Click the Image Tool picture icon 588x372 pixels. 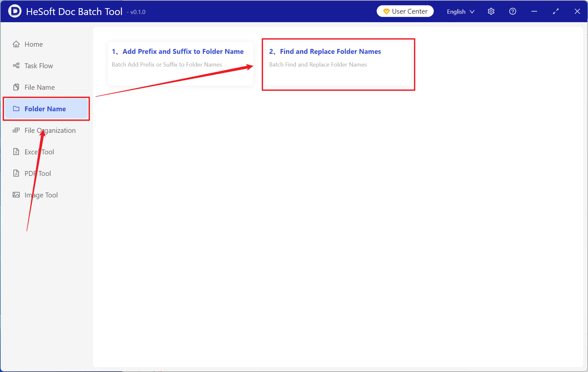pyautogui.click(x=16, y=195)
